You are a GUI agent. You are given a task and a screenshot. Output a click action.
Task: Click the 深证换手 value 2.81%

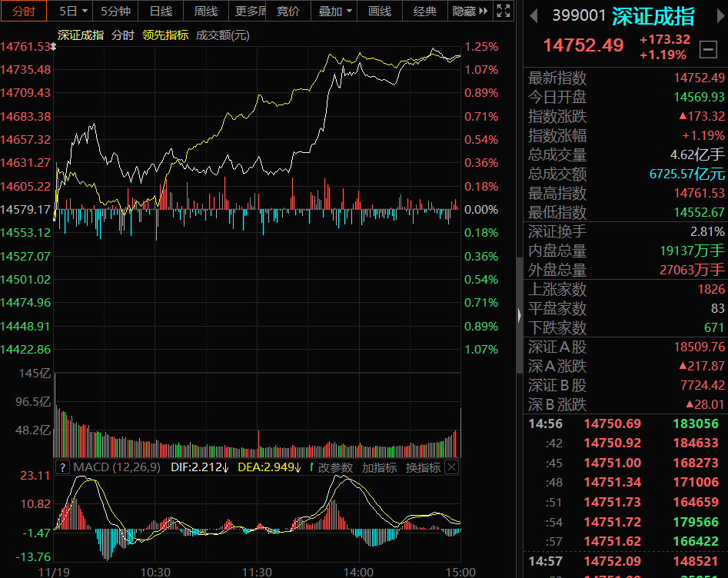pos(707,231)
